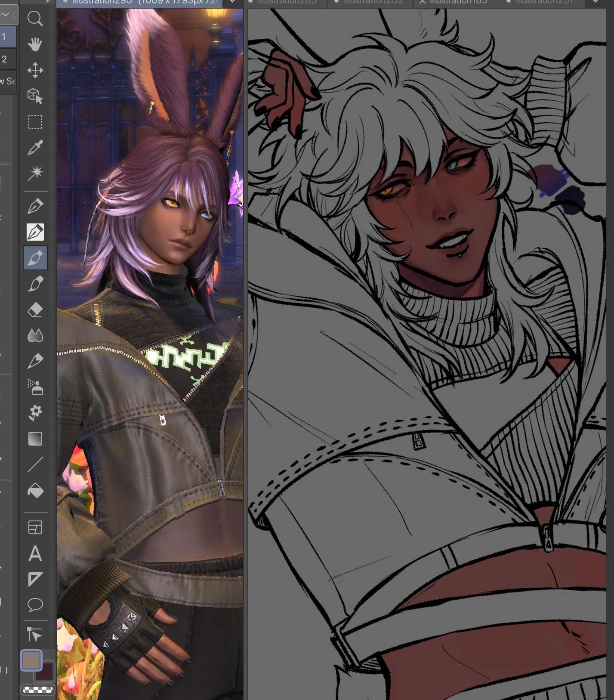
Task: Select the Eraser tool
Action: click(35, 310)
